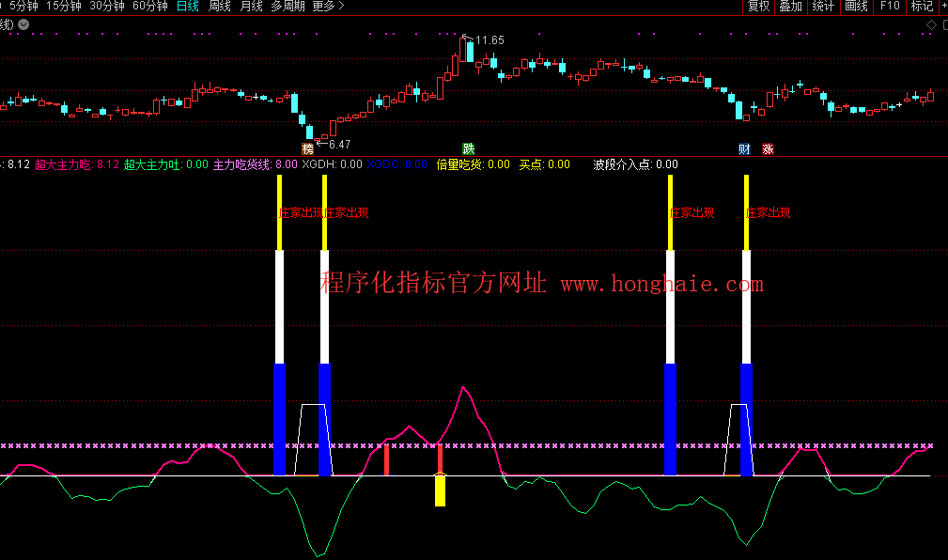Toggle the 叠加 overlay button
Screen dimensions: 948x560
[x=791, y=7]
